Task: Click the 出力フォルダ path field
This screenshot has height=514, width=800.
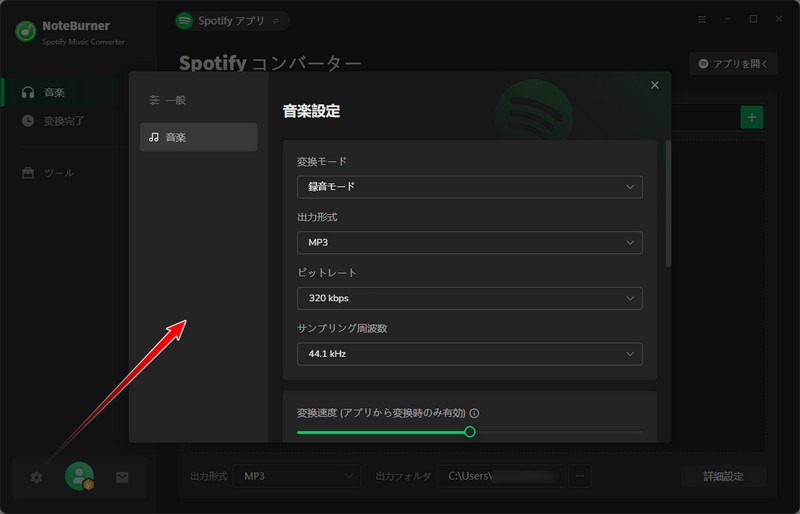Action: click(501, 476)
